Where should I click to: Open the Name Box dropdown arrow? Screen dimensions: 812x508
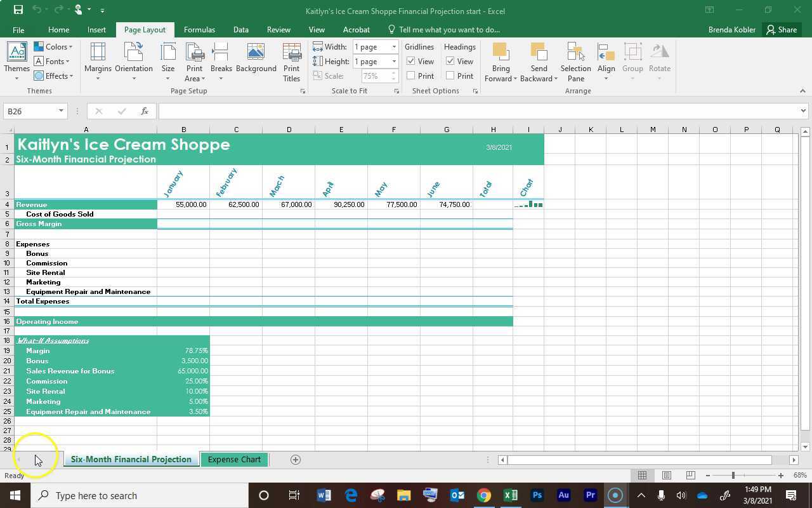(61, 111)
